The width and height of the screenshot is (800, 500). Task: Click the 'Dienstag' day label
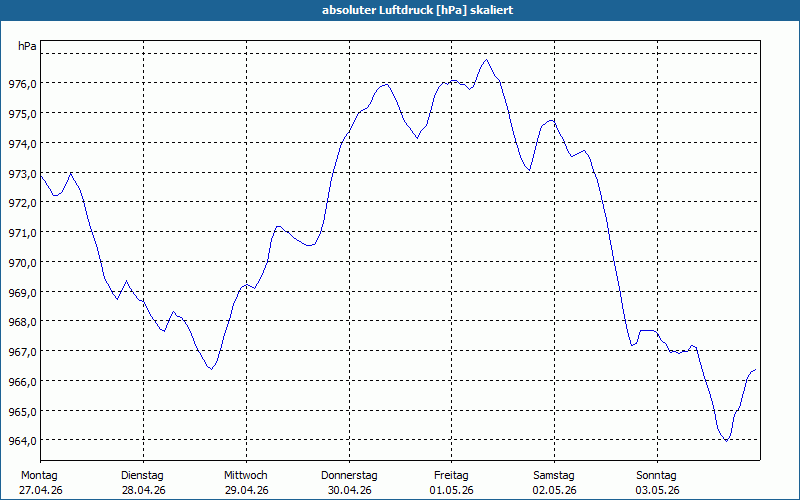(142, 476)
